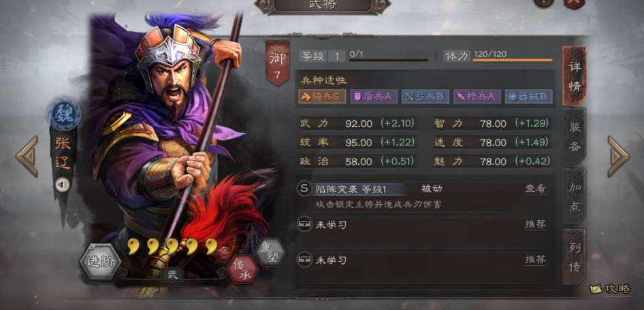Switch to the 列传 tab
This screenshot has height=310, width=644.
click(x=574, y=257)
